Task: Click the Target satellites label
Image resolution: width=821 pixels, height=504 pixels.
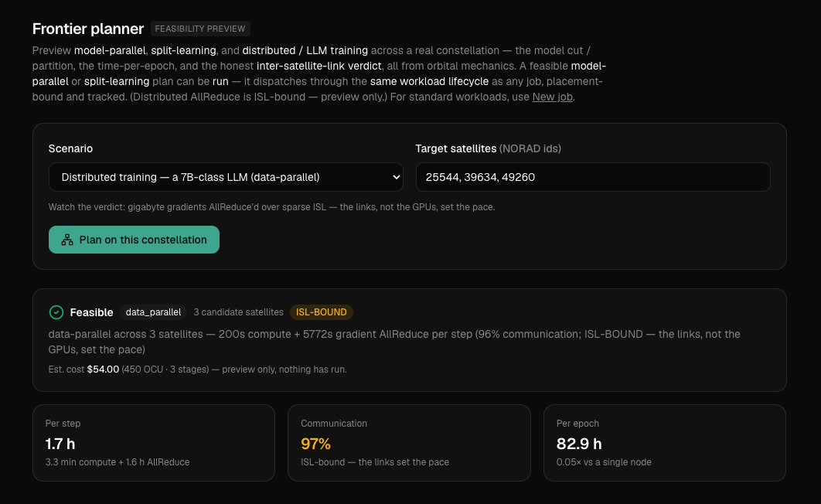Action: [455, 148]
